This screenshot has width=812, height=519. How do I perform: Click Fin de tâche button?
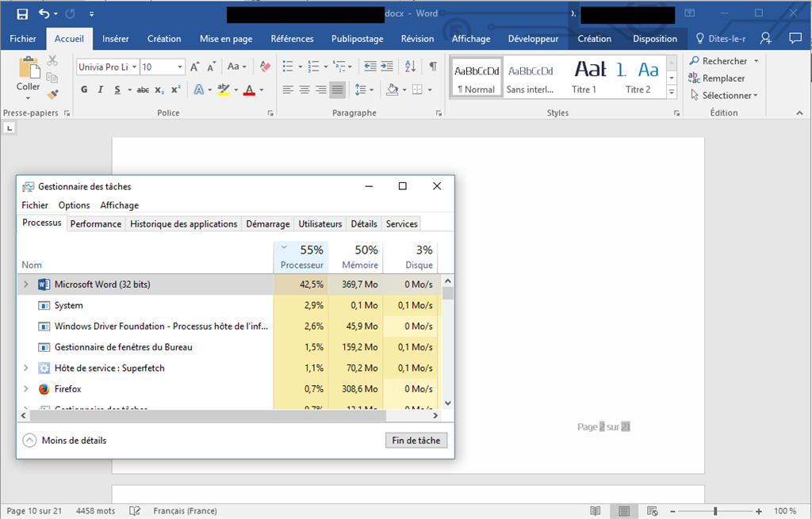click(x=416, y=441)
